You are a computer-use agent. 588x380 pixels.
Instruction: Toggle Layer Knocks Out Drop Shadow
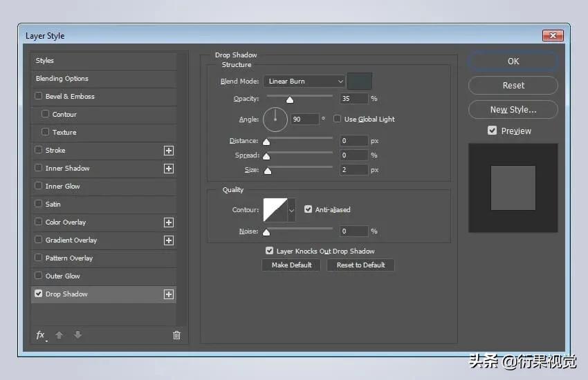(x=269, y=251)
